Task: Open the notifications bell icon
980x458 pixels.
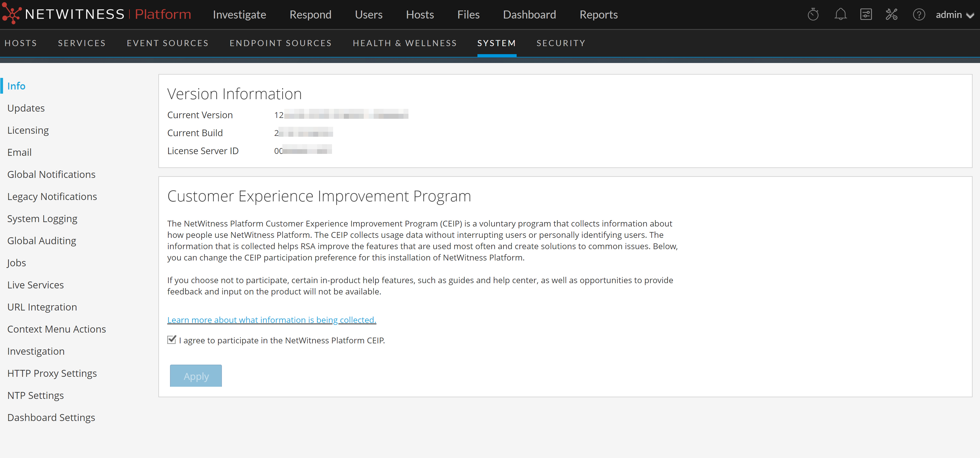Action: [x=841, y=14]
